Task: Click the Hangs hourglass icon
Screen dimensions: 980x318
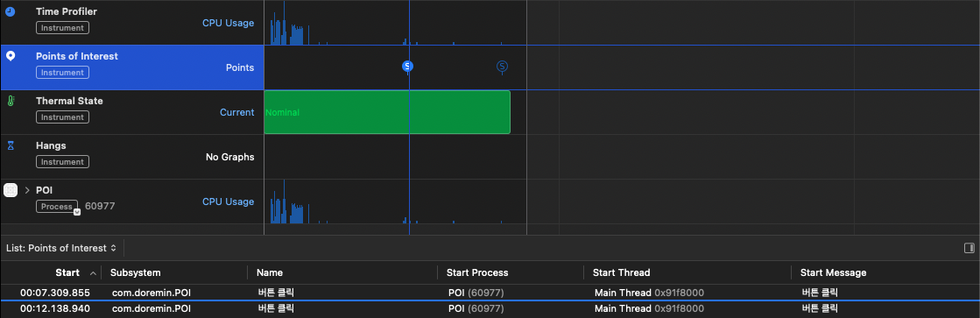Action: click(10, 145)
